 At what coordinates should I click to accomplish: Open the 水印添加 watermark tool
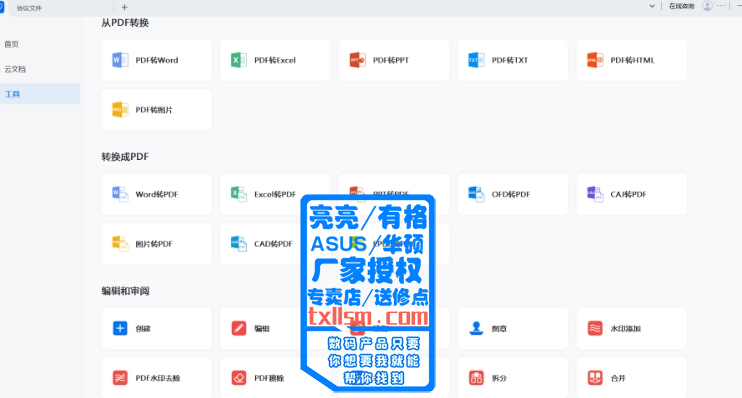[631, 328]
